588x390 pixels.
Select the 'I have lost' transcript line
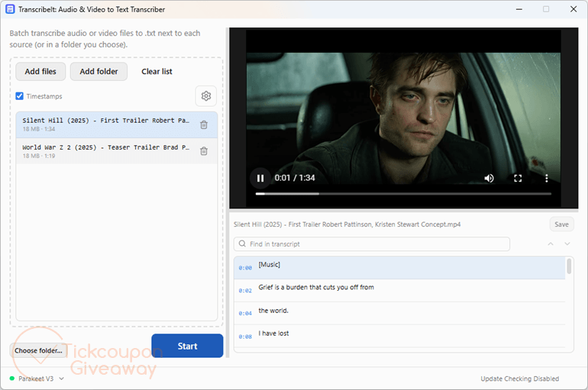pos(399,337)
